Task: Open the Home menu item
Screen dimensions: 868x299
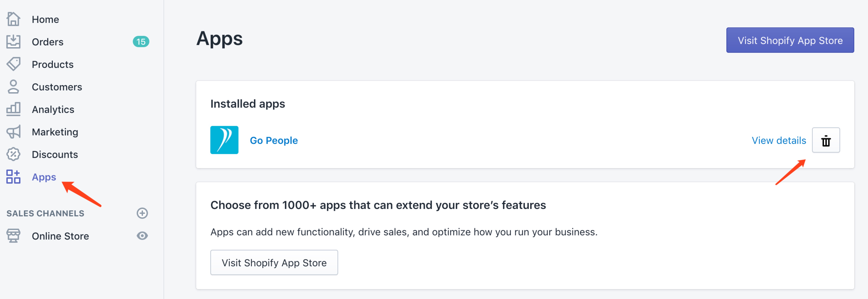Action: pyautogui.click(x=45, y=20)
